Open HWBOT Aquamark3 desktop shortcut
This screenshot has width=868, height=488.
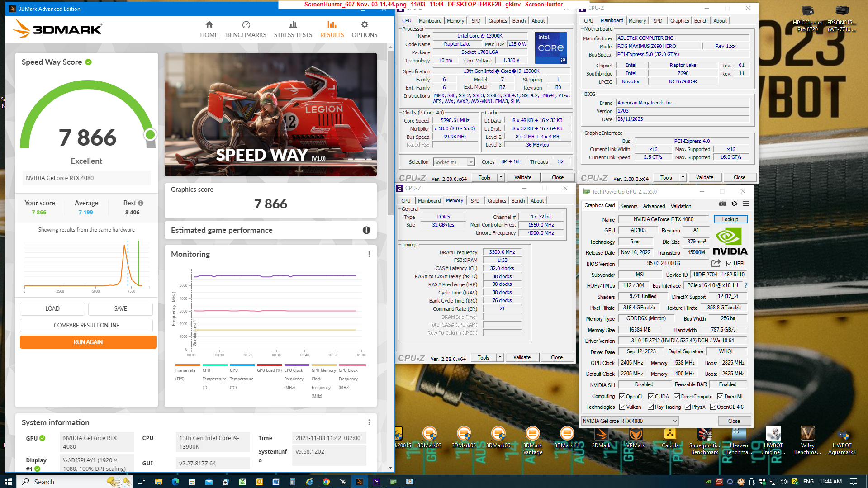click(842, 441)
